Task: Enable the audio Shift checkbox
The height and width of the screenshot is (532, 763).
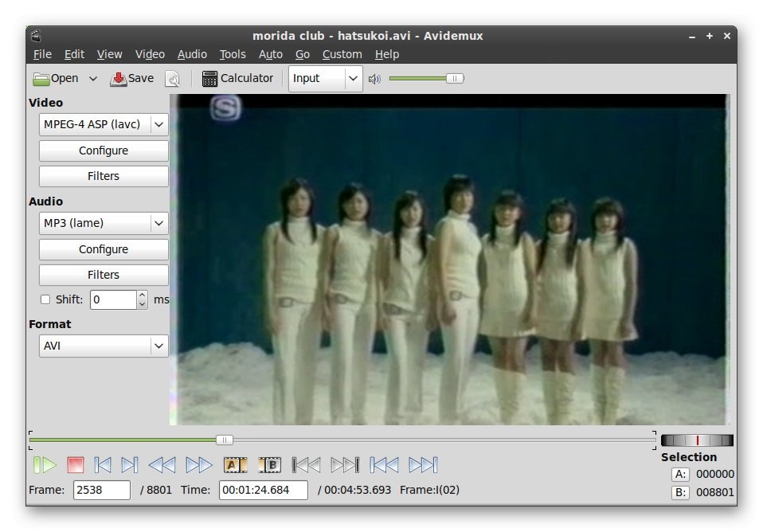Action: [x=45, y=299]
